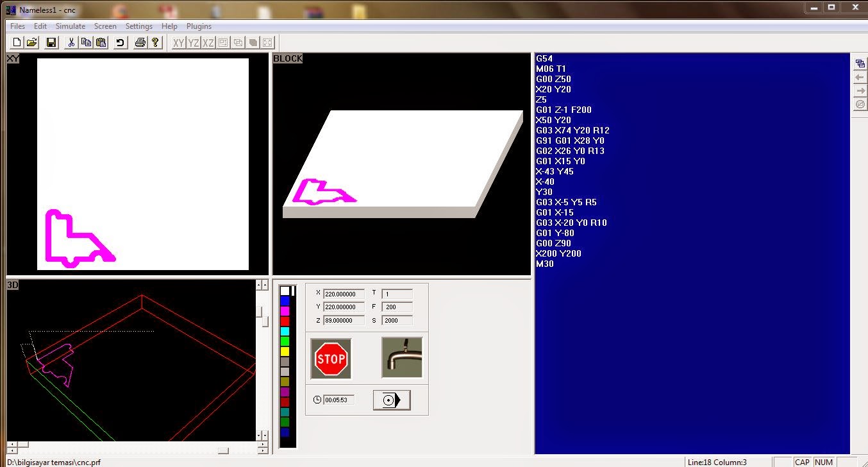The width and height of the screenshot is (868, 467).
Task: Click the code line "X-43 Y45"
Action: 555,171
